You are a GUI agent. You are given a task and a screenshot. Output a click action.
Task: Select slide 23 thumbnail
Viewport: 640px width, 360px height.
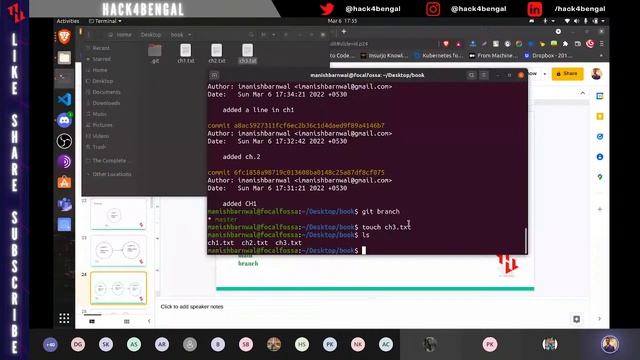[118, 251]
